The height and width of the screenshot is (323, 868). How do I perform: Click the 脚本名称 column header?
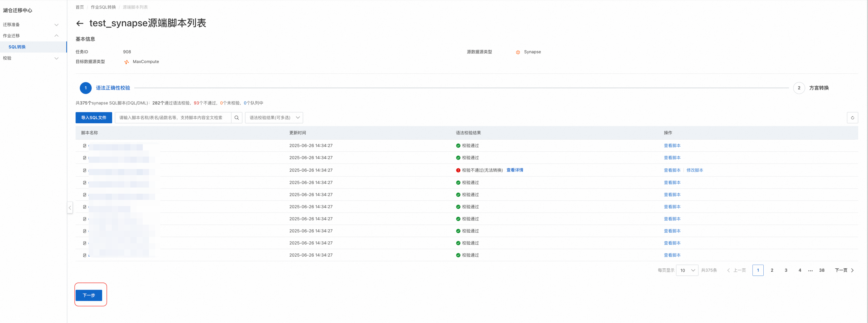coord(89,133)
